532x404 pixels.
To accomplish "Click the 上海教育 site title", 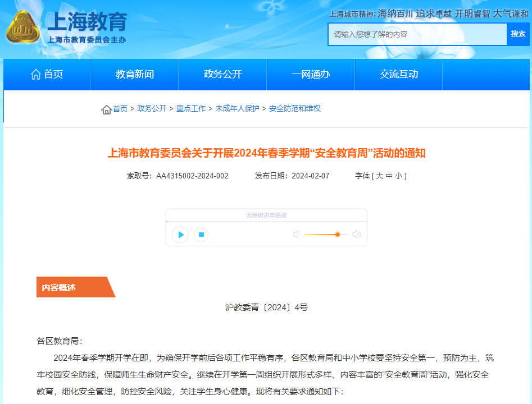I will 87,21.
